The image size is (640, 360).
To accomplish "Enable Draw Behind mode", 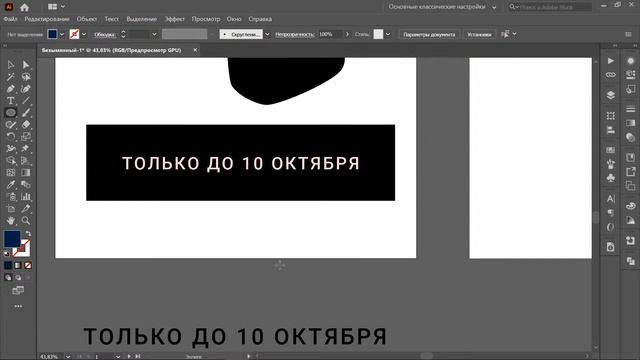I will point(18,278).
